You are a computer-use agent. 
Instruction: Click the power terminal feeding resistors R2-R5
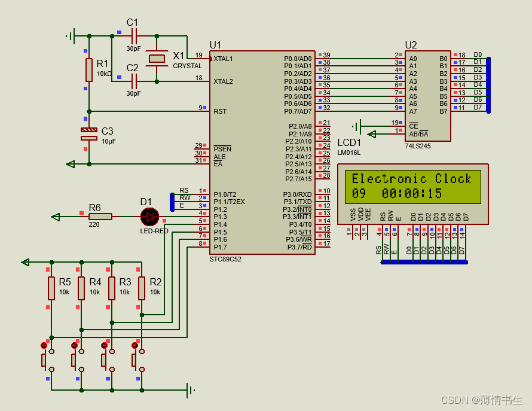26,262
